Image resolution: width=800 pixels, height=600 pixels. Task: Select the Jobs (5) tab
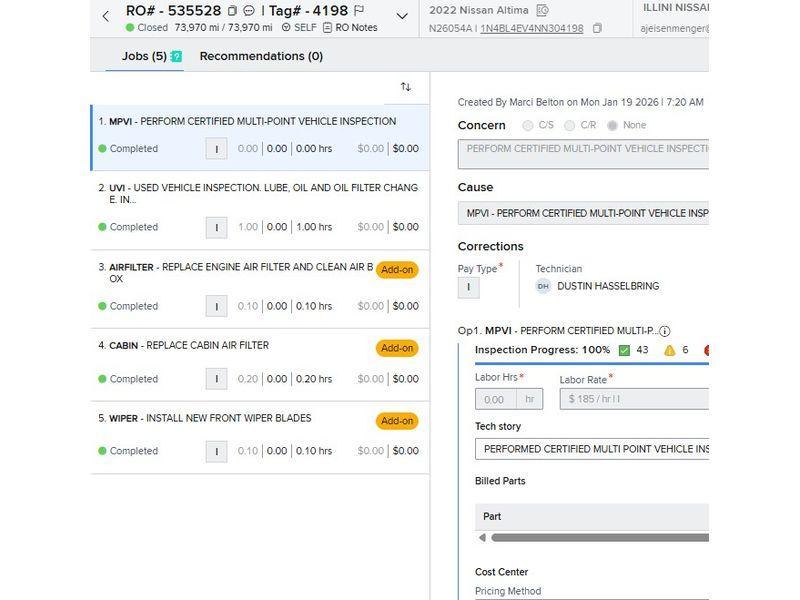tap(144, 56)
